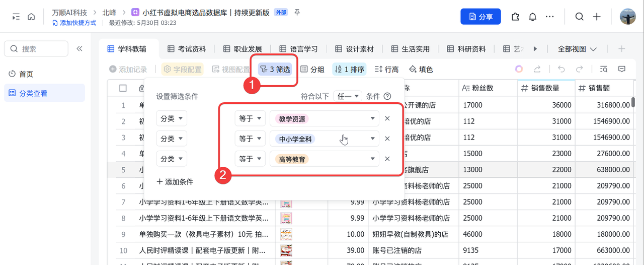Open the 填色 color fill tool
Image resolution: width=644 pixels, height=265 pixels.
[421, 69]
